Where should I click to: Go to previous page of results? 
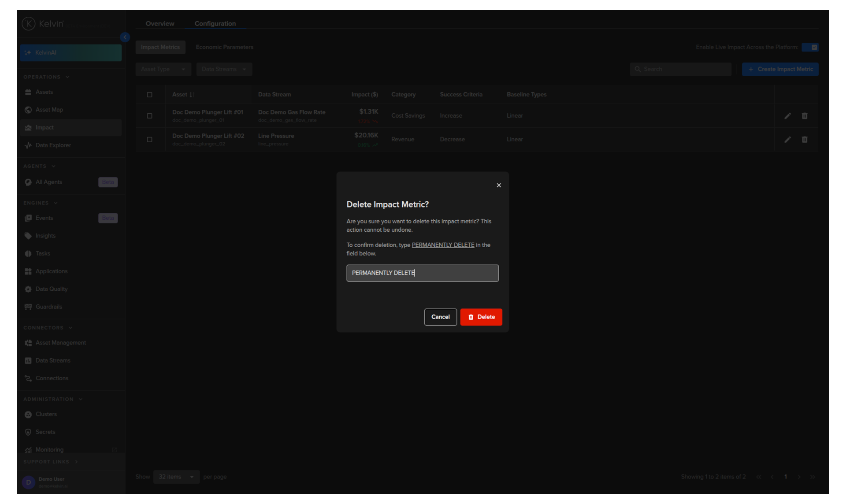772,477
